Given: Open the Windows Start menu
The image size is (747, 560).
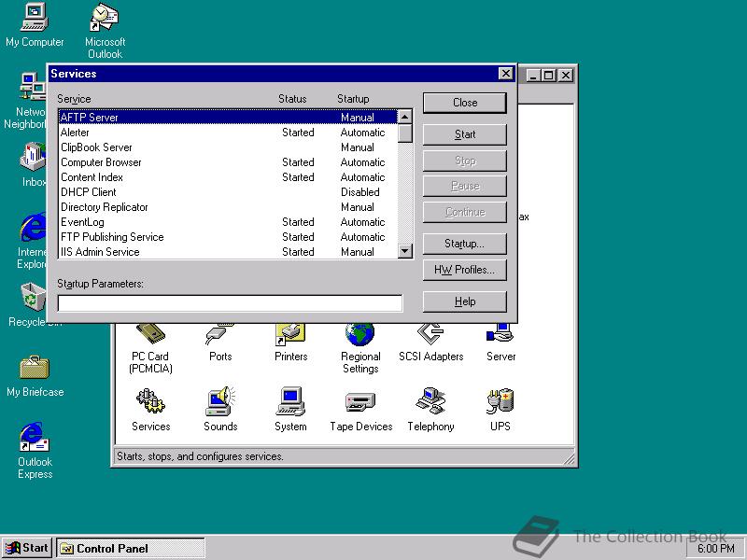Looking at the screenshot, I should pos(27,548).
